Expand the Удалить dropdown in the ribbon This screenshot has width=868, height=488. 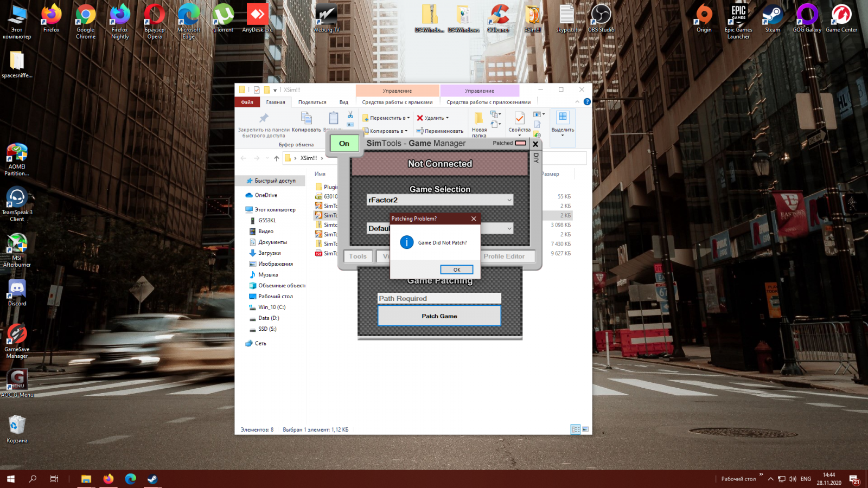[x=447, y=118]
